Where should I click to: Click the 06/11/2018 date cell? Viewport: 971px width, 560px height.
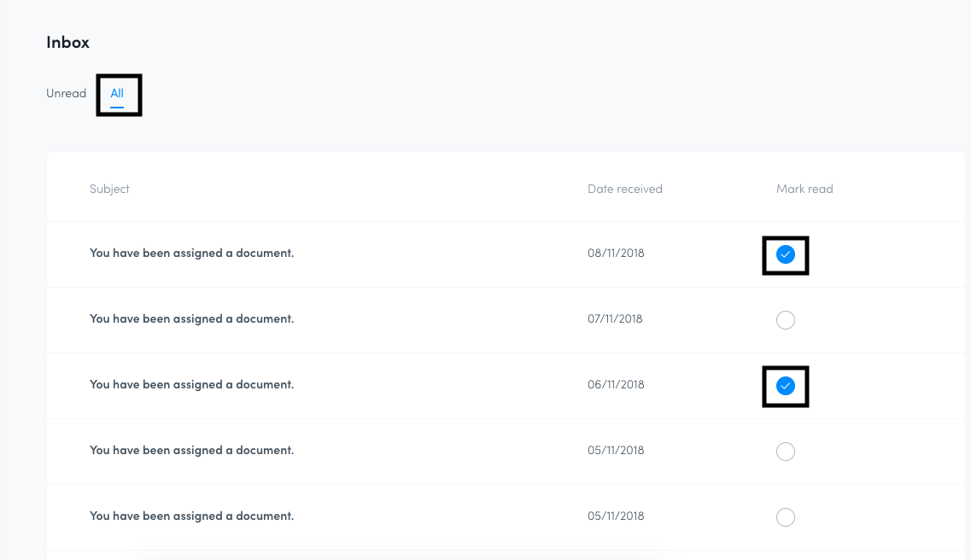(x=616, y=384)
